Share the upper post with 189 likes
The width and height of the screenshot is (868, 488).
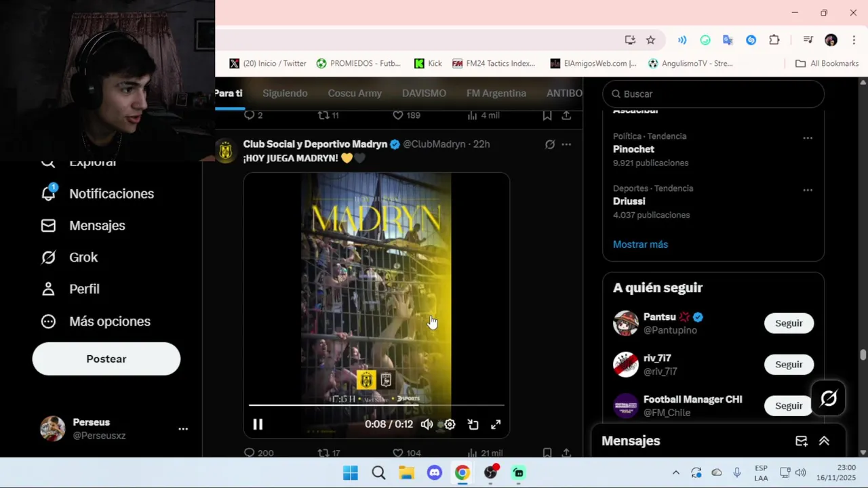(x=566, y=115)
